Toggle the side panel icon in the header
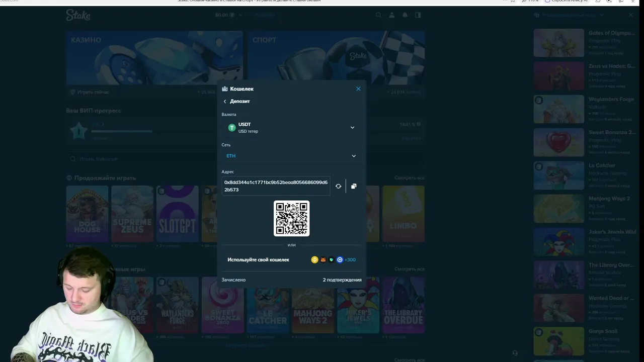 (418, 15)
